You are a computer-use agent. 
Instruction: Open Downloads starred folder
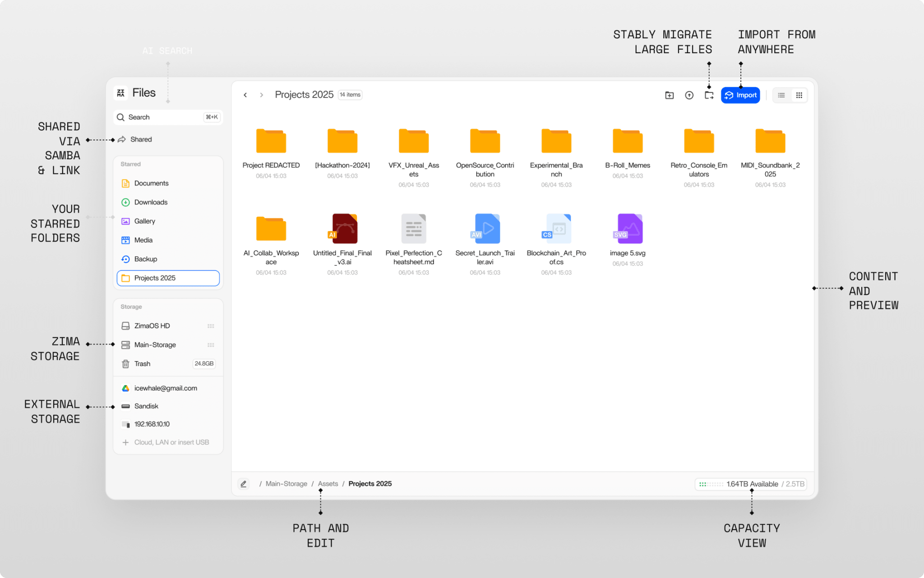click(x=168, y=202)
